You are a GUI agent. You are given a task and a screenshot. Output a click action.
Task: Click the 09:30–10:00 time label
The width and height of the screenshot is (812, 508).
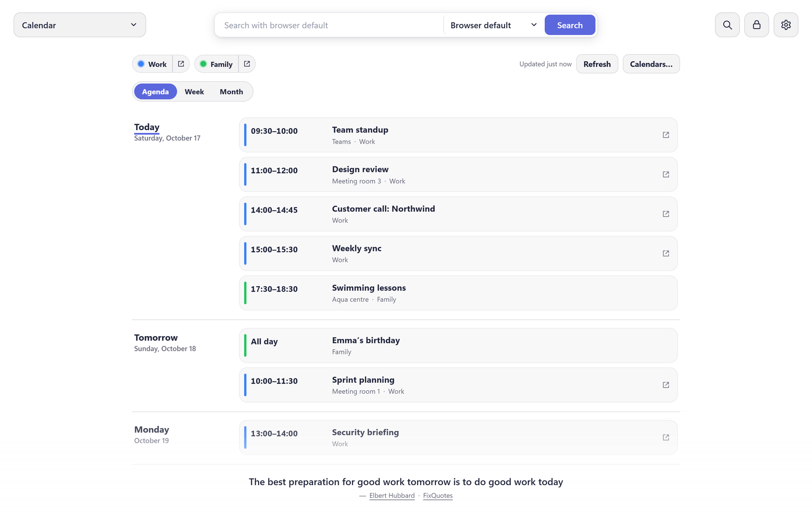coord(274,131)
